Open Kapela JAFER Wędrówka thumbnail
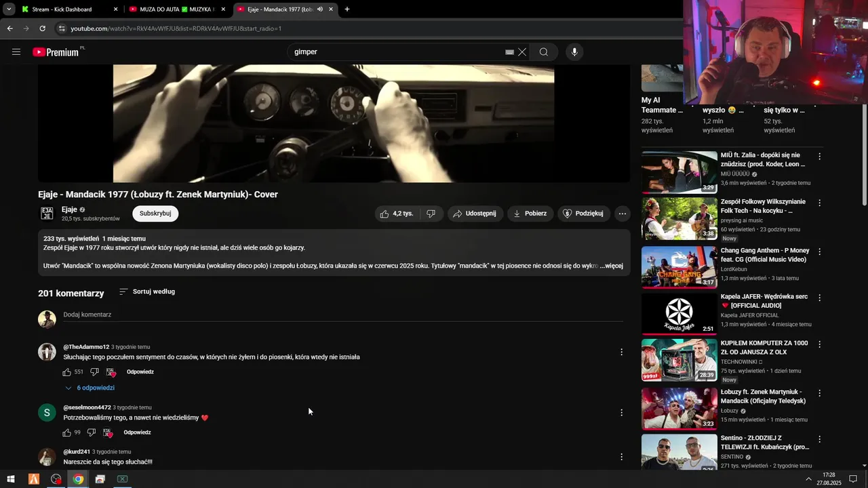This screenshot has height=488, width=868. (x=679, y=314)
